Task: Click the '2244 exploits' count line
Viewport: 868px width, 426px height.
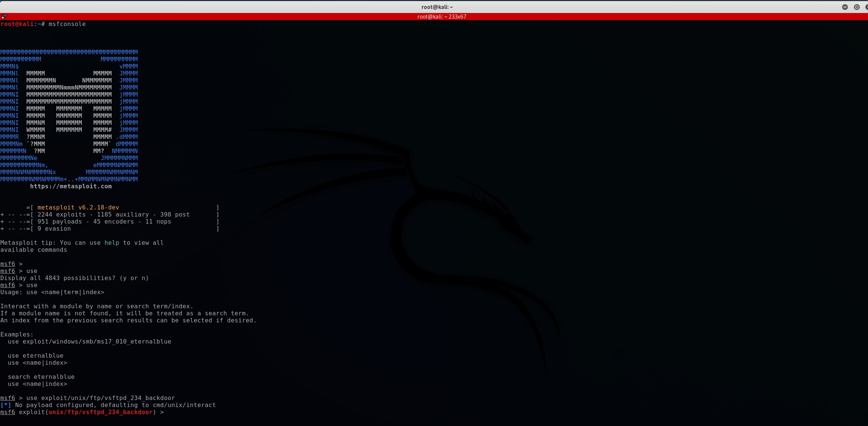Action: [61, 215]
